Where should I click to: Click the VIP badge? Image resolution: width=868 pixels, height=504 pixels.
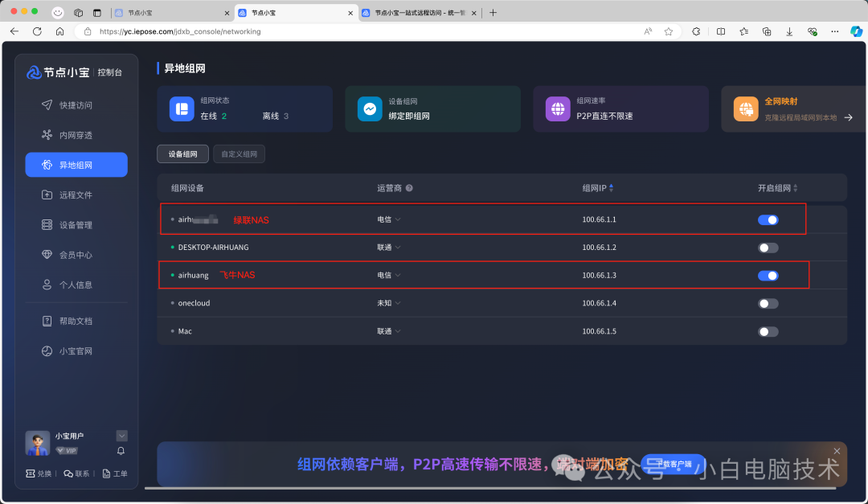(67, 451)
